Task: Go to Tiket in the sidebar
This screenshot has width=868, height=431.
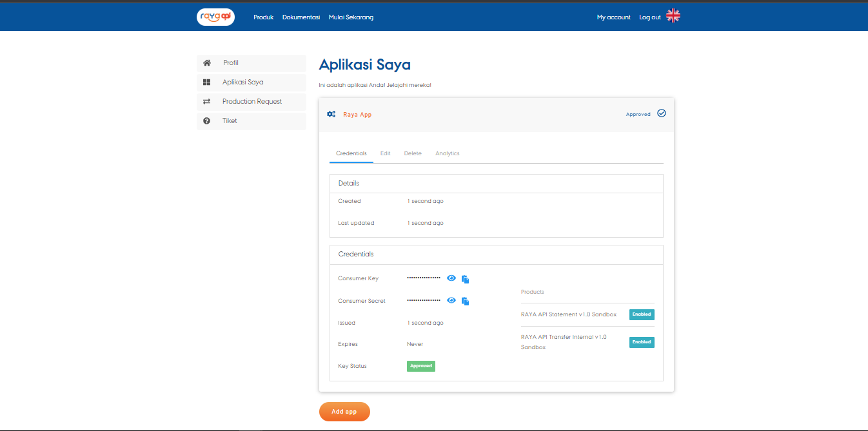Action: point(230,121)
